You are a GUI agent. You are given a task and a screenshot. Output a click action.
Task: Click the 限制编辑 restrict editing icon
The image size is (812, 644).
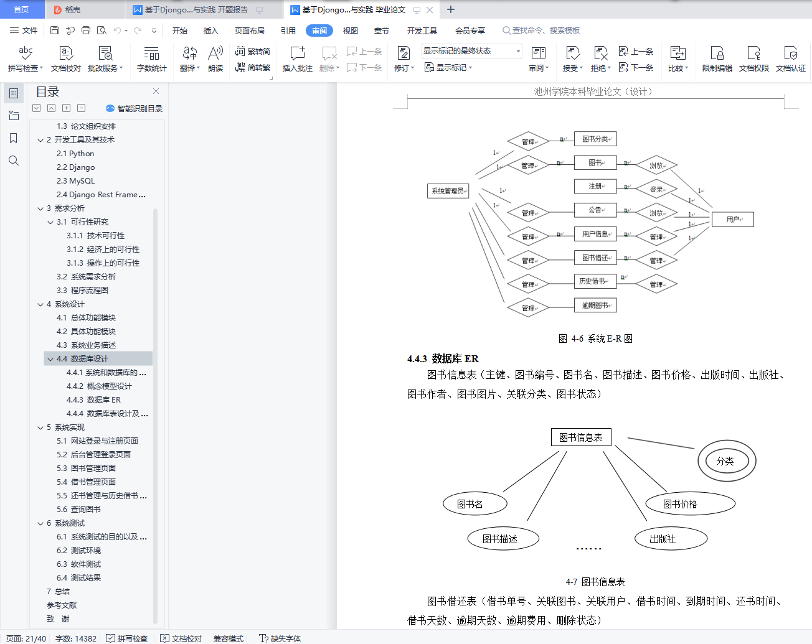pyautogui.click(x=717, y=59)
